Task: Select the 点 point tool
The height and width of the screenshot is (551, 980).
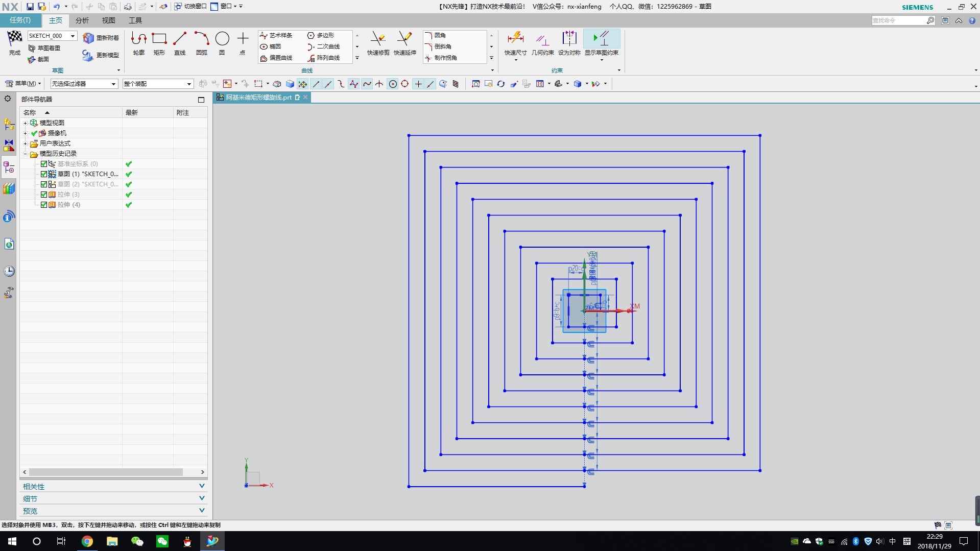Action: [243, 43]
